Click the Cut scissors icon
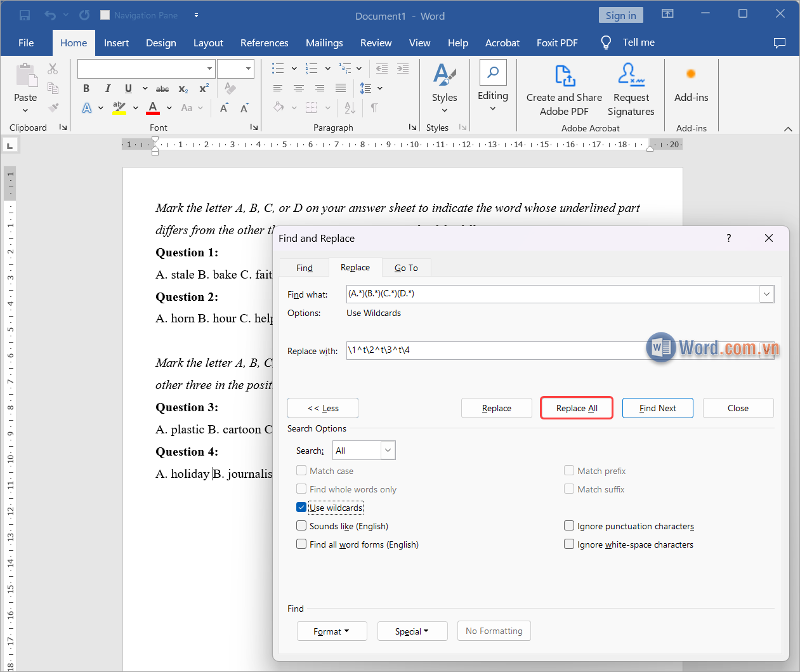This screenshot has width=800, height=672. point(53,69)
